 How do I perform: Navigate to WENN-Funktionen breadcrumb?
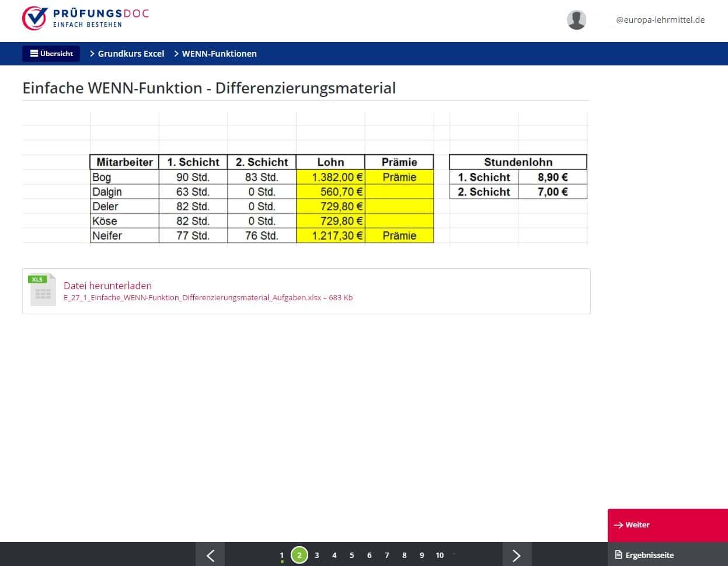(219, 54)
